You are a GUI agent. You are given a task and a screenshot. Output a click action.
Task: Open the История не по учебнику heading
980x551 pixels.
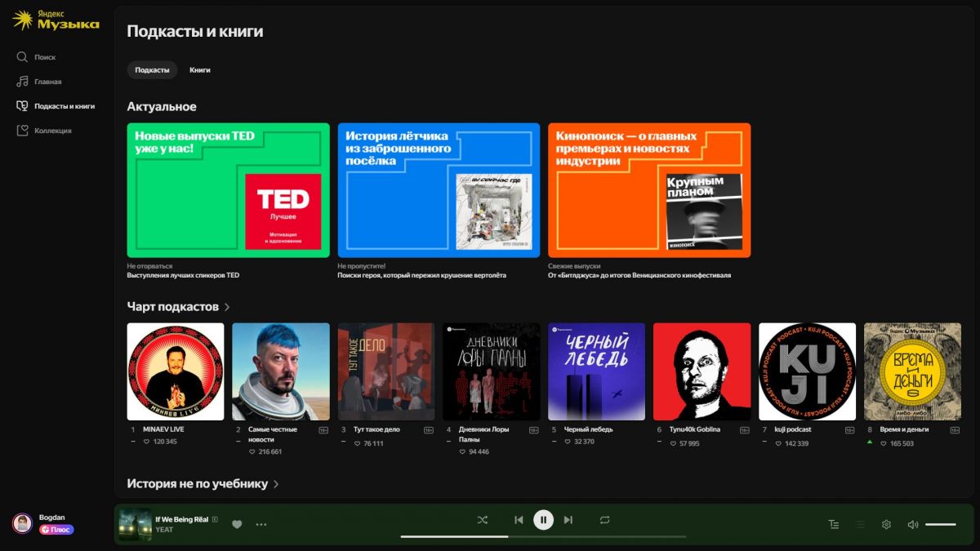198,484
